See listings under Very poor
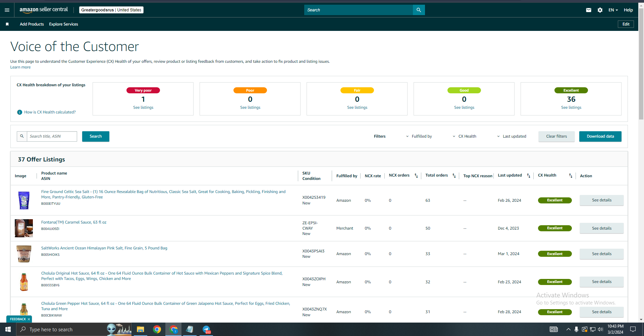The width and height of the screenshot is (644, 336). point(143,107)
